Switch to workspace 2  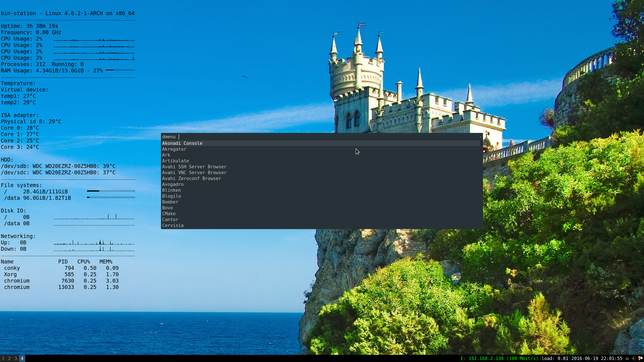9,358
